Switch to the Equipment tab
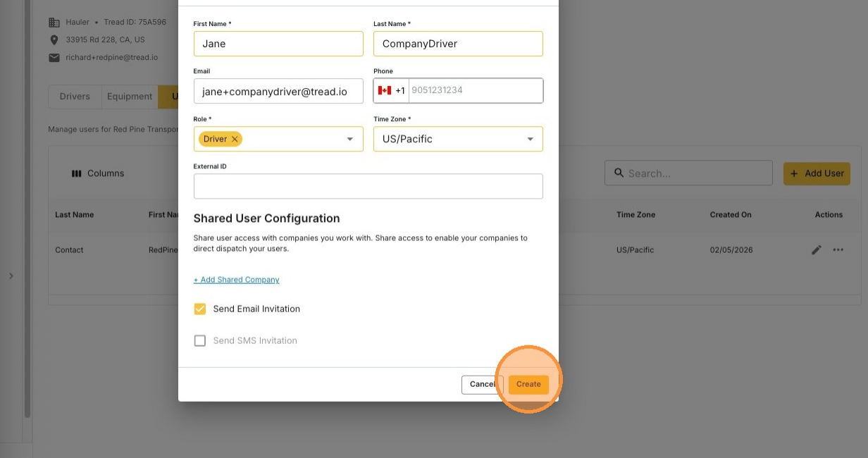 click(x=130, y=97)
